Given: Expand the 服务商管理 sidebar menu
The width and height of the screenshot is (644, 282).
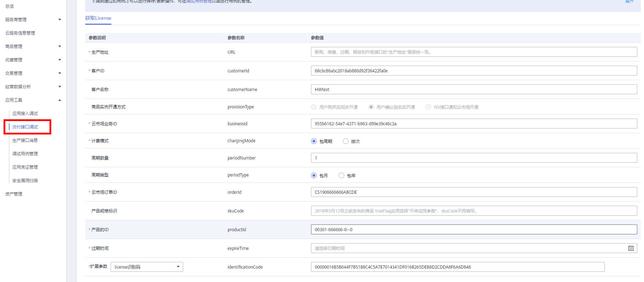Looking at the screenshot, I should click(33, 20).
